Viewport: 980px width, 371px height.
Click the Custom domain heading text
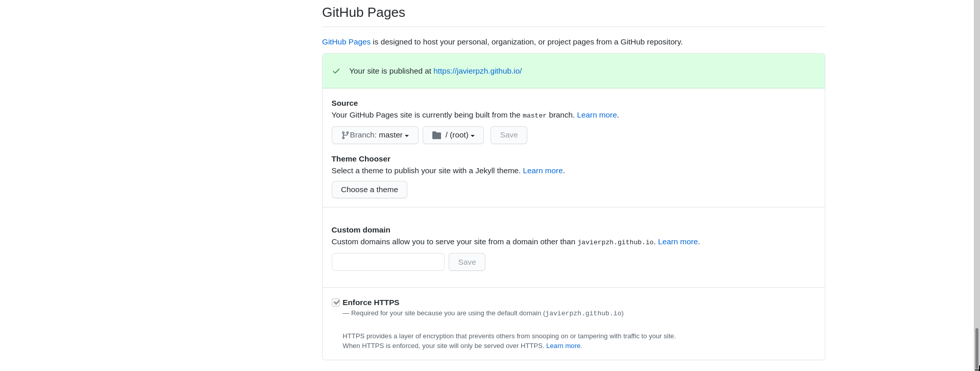pyautogui.click(x=361, y=230)
